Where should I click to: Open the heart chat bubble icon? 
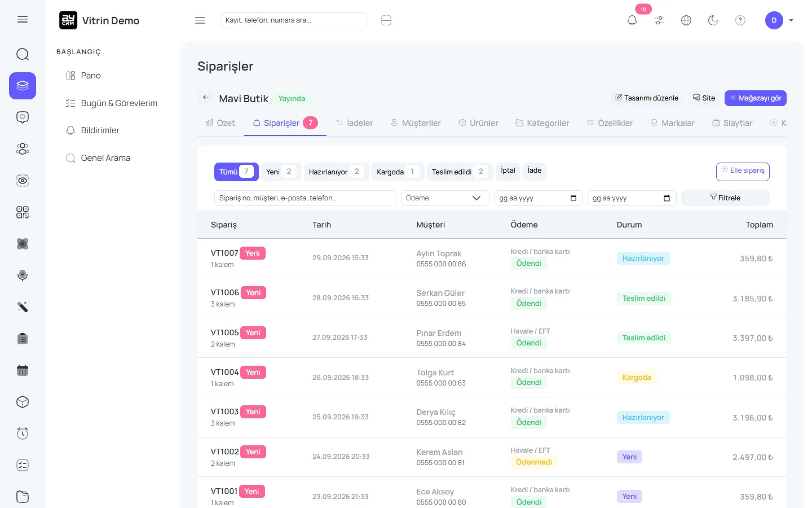click(23, 117)
